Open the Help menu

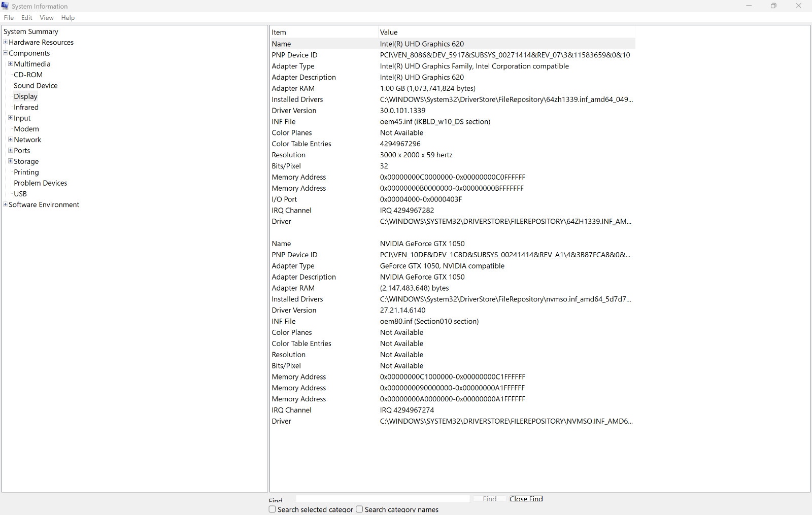pyautogui.click(x=68, y=18)
